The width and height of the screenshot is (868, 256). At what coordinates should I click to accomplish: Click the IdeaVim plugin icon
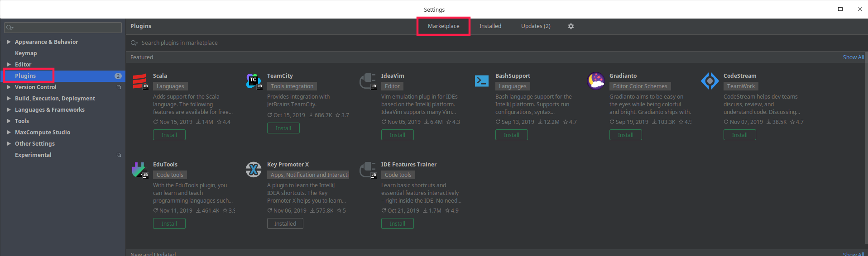click(368, 81)
